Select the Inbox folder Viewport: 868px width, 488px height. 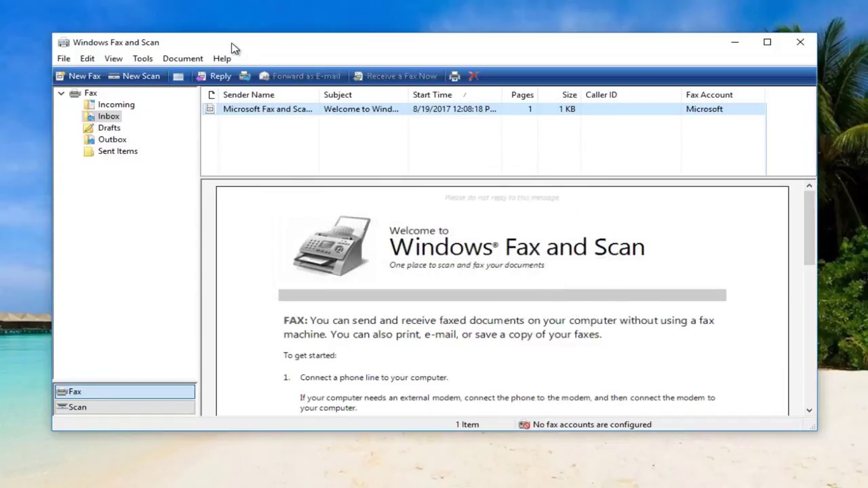click(102, 116)
